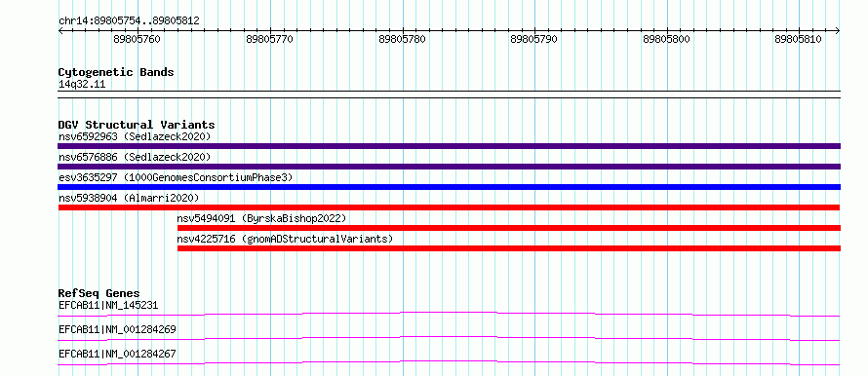The image size is (868, 376).
Task: Click the red bar under nsv4225716
Action: click(x=509, y=248)
